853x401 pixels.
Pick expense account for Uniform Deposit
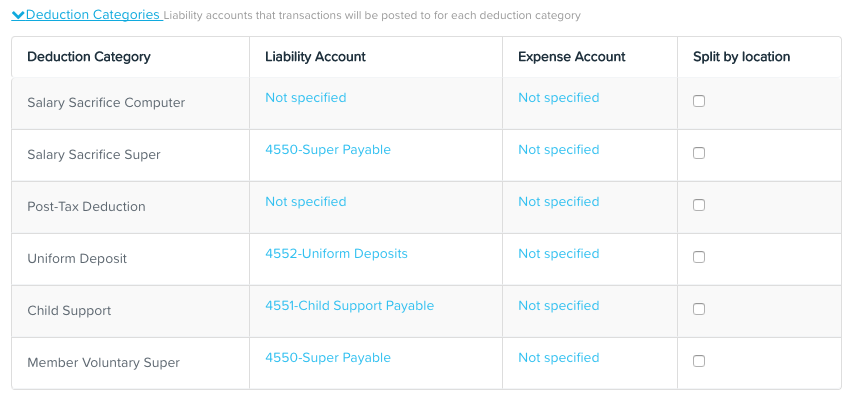[x=559, y=254]
